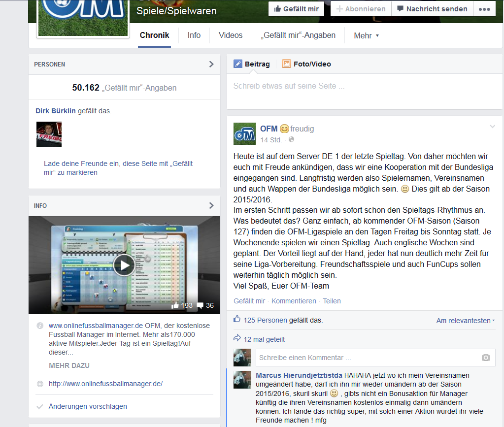Screen dimensions: 504x427
Task: Click the freudig feeling label
Action: click(302, 129)
